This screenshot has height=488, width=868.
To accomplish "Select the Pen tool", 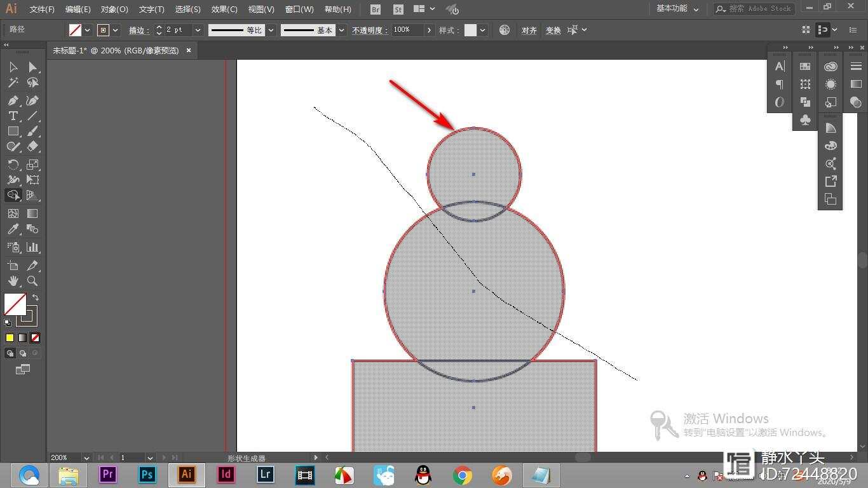I will [x=13, y=100].
